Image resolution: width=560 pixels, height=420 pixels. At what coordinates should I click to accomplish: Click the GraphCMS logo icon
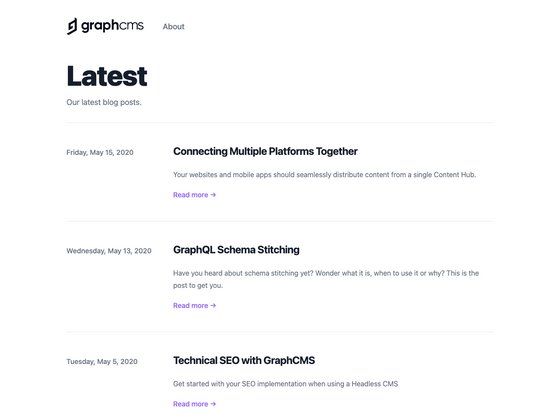click(x=72, y=26)
